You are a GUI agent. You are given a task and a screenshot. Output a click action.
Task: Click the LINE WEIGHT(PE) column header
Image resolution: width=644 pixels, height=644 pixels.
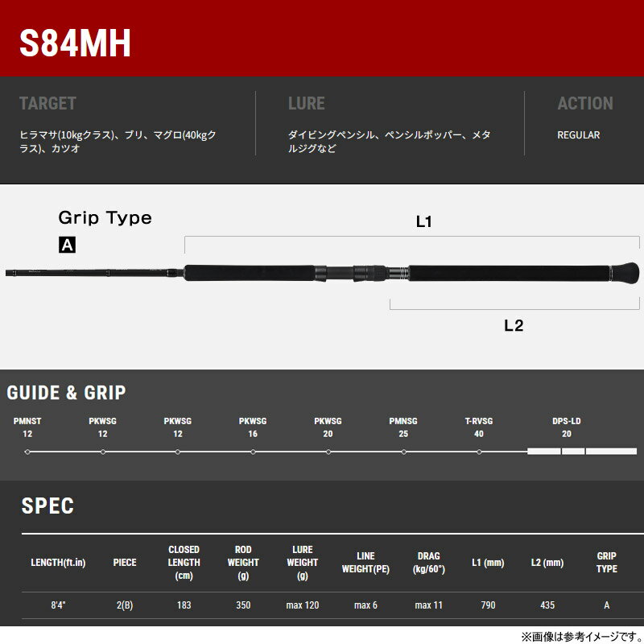(365, 562)
